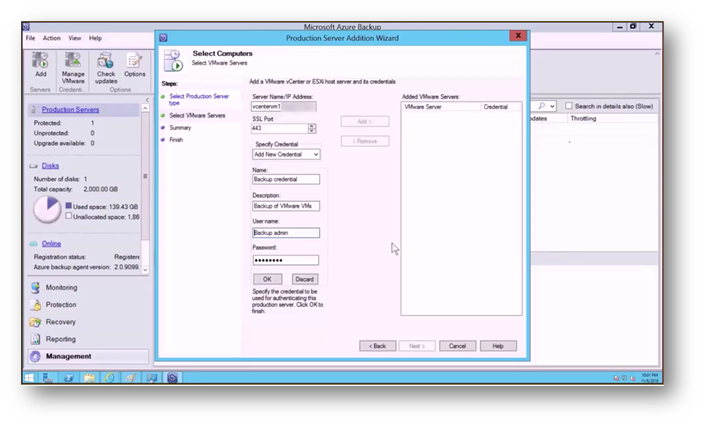Toggle Search in details also checkbox
The width and height of the screenshot is (706, 428).
(569, 106)
